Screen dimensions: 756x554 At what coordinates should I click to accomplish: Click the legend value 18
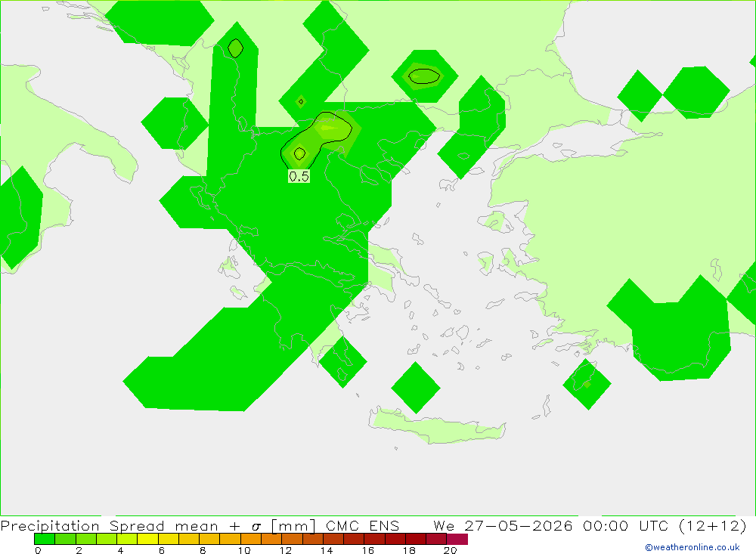409,550
